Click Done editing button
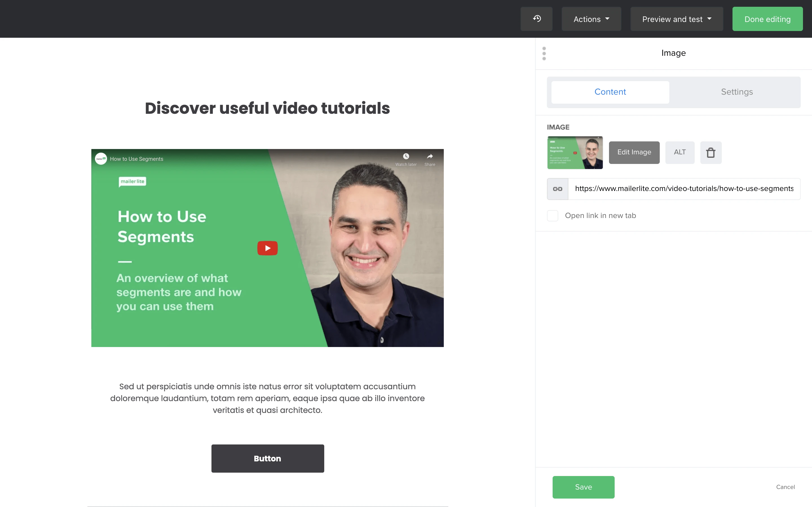Image resolution: width=812 pixels, height=507 pixels. pos(767,19)
